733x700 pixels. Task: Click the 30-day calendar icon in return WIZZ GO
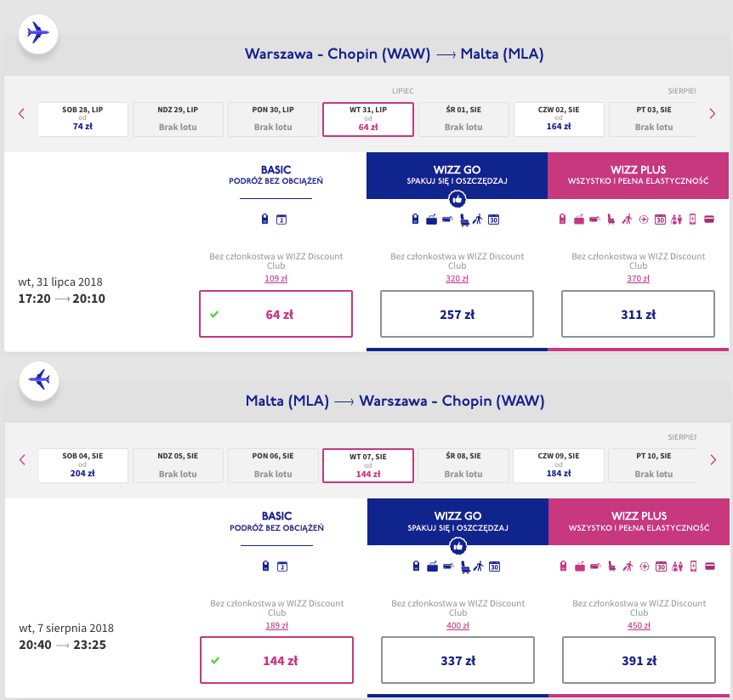(495, 566)
